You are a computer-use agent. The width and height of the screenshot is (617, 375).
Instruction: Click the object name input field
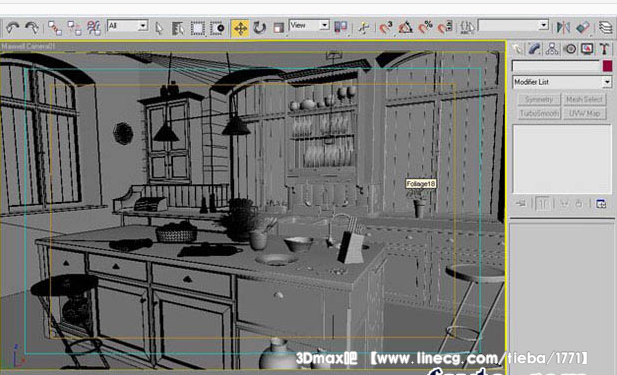[x=556, y=66]
